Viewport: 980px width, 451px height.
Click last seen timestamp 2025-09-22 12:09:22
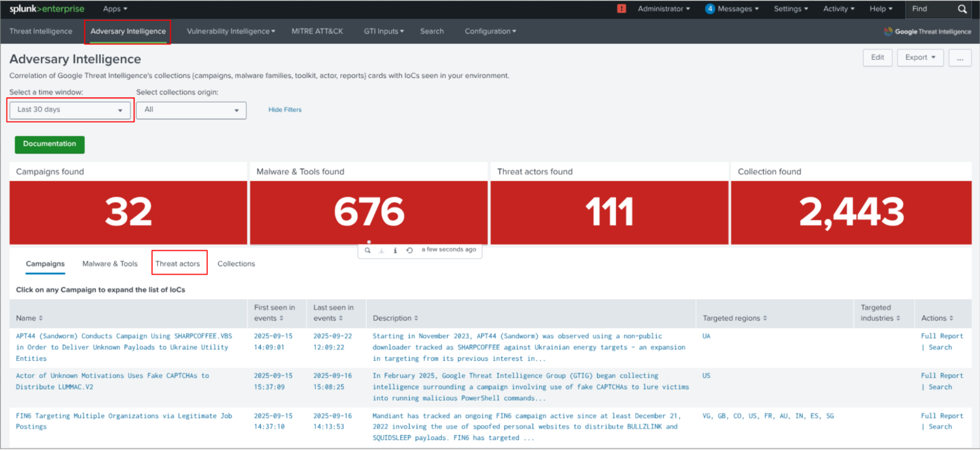(x=332, y=342)
